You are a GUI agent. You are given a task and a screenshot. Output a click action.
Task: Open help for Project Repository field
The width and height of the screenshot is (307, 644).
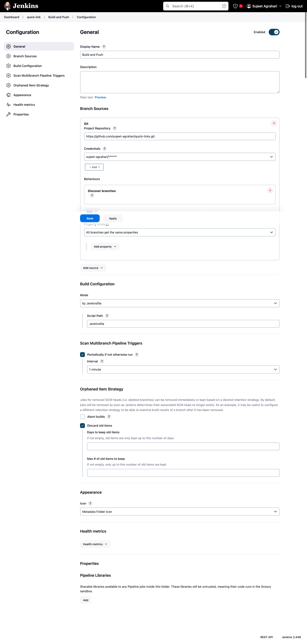[115, 128]
